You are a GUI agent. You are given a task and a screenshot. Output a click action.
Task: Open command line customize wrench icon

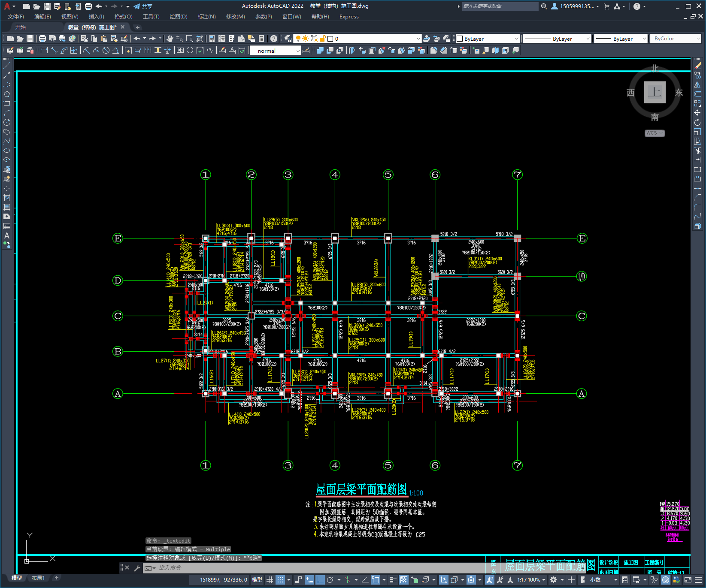pos(137,568)
